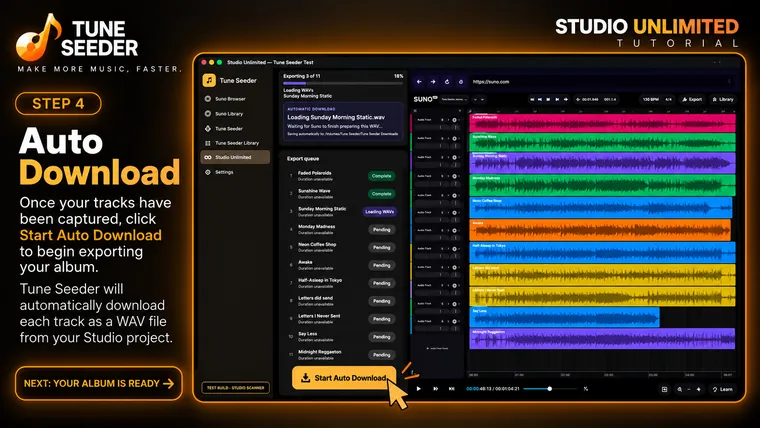Click the orange Awake waveform clip
Image resolution: width=760 pixels, height=428 pixels.
[x=600, y=230]
